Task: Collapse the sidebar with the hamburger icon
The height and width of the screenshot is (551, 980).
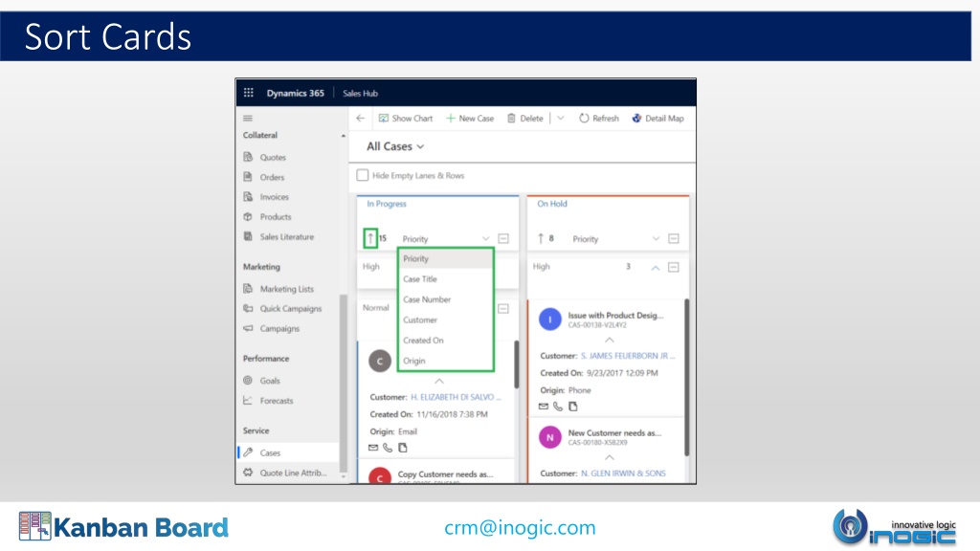Action: (x=248, y=118)
